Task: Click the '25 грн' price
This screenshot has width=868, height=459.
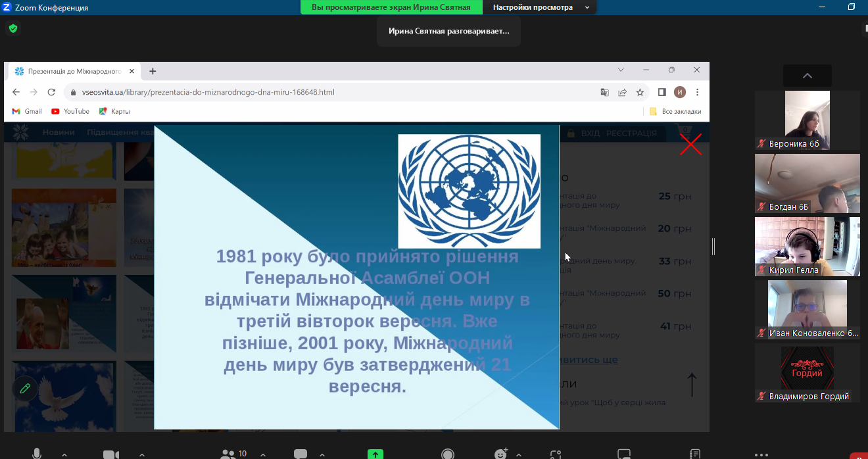Action: pos(675,196)
